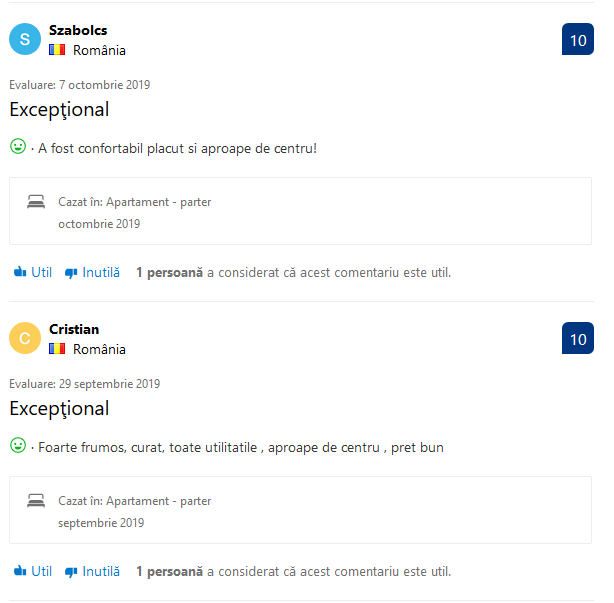Click Cristian's yellow C avatar
Screen dimensions: 614x603
click(x=25, y=338)
